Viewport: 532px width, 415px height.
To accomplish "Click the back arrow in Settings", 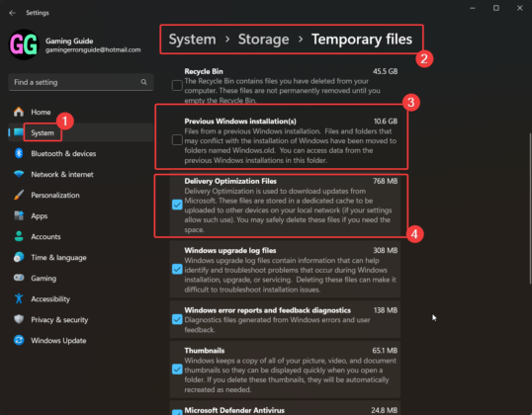I will click(13, 13).
